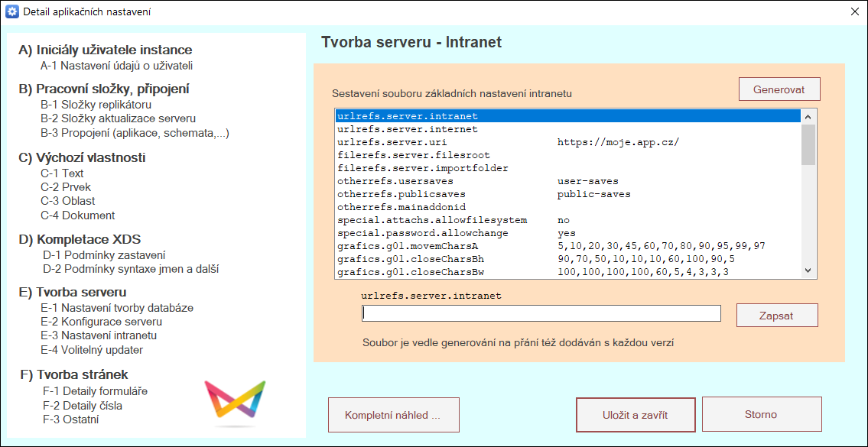Select special.password.allowchange list entry

(422, 233)
